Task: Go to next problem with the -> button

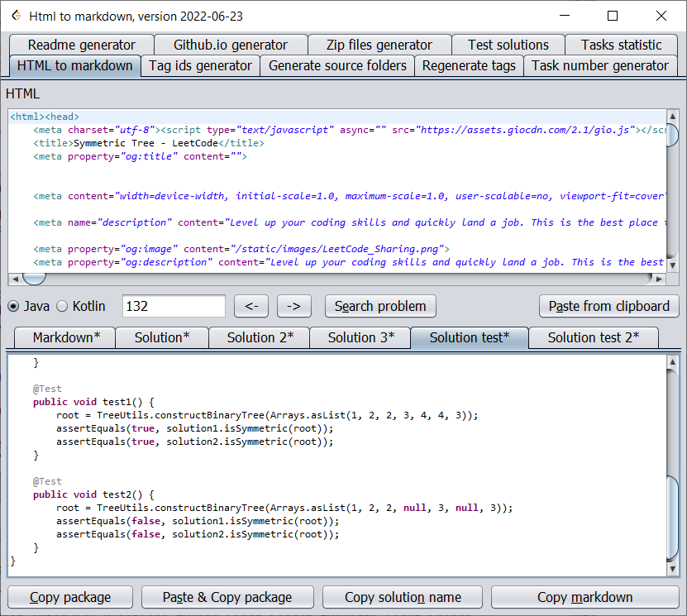Action: pos(294,306)
